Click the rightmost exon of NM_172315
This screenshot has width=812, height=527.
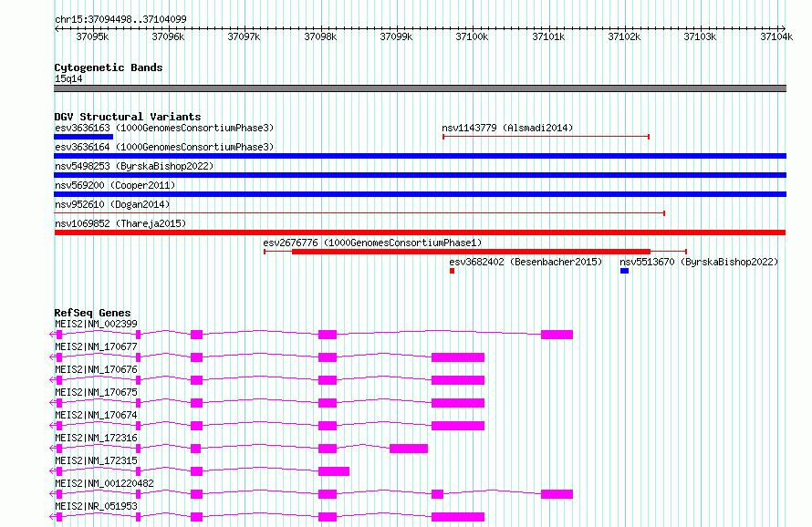point(334,471)
